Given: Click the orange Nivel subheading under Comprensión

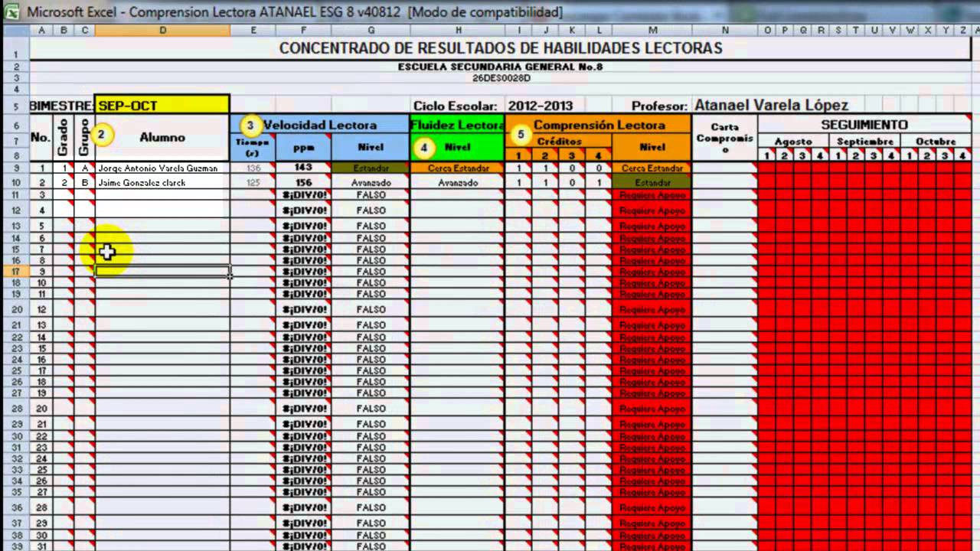Looking at the screenshot, I should [x=652, y=147].
